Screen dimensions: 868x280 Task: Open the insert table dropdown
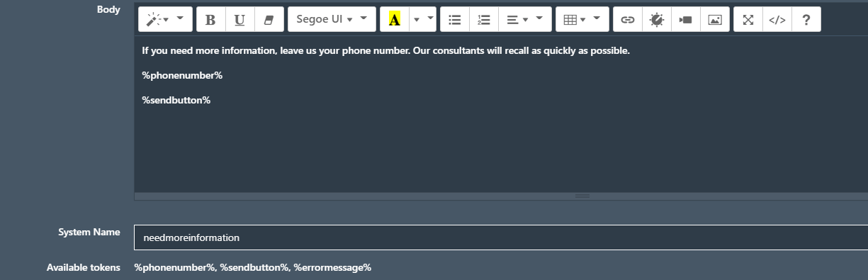(582, 20)
